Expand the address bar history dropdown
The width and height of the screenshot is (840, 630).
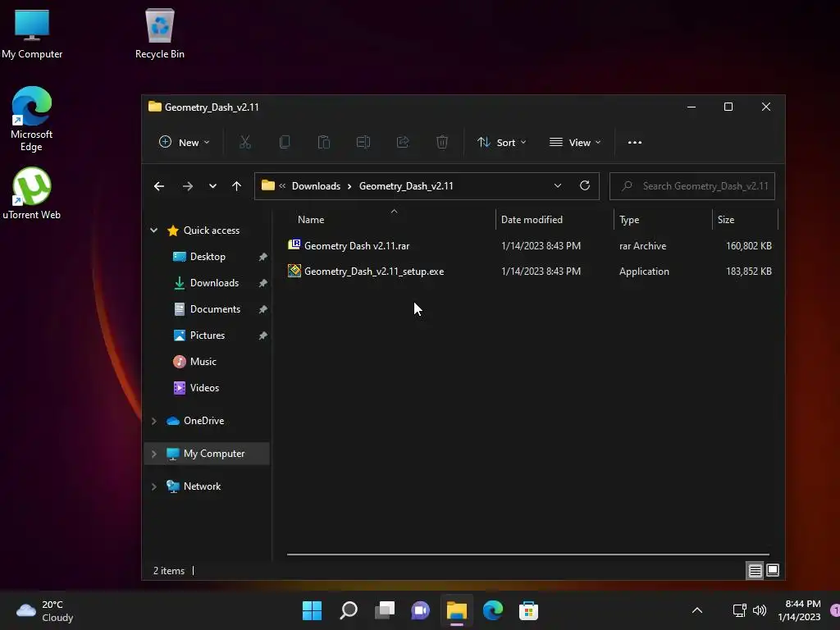(x=558, y=186)
